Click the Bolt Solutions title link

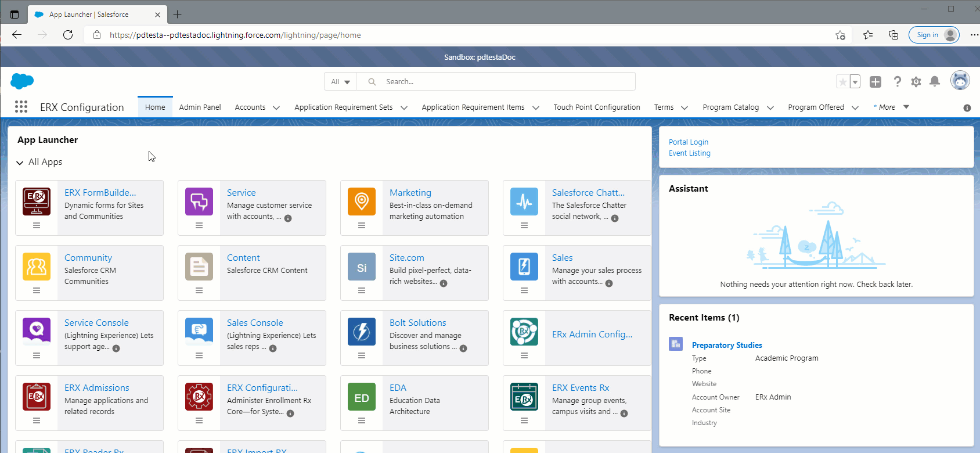(x=418, y=322)
